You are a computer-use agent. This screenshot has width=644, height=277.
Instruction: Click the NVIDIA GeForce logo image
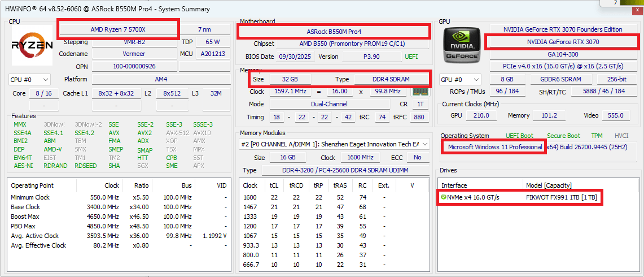(x=463, y=45)
